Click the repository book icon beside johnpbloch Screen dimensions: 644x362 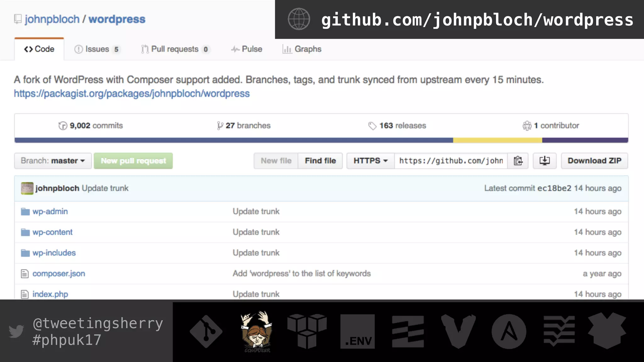pos(18,19)
